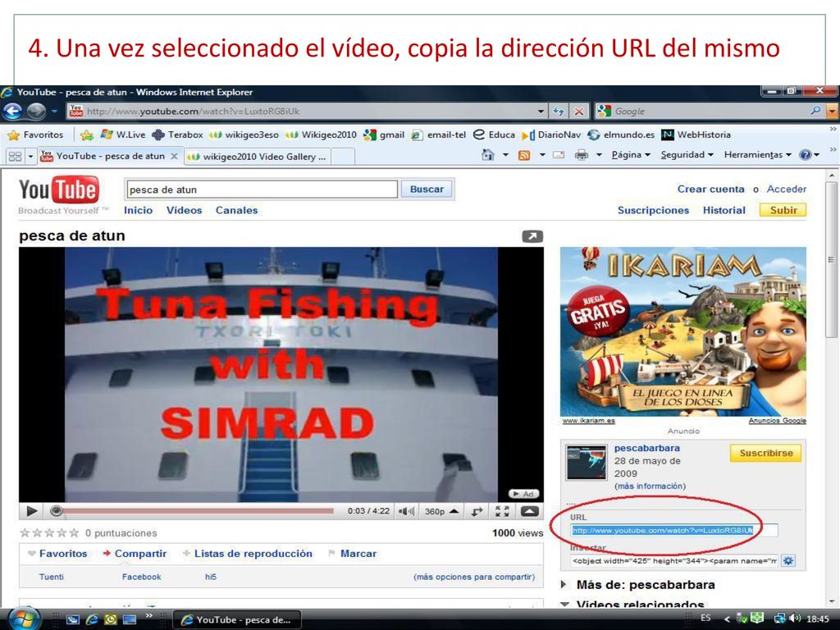Click the refresh page icon beside address bar

click(559, 112)
